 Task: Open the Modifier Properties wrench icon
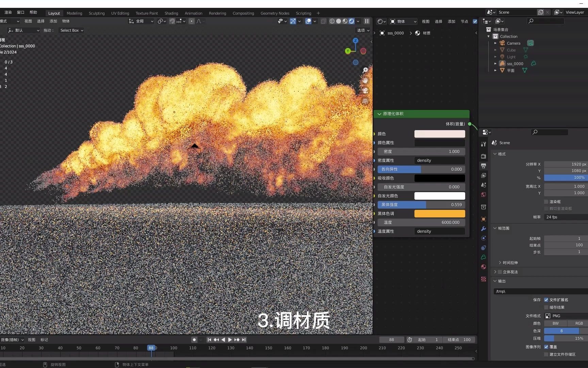pos(484,229)
